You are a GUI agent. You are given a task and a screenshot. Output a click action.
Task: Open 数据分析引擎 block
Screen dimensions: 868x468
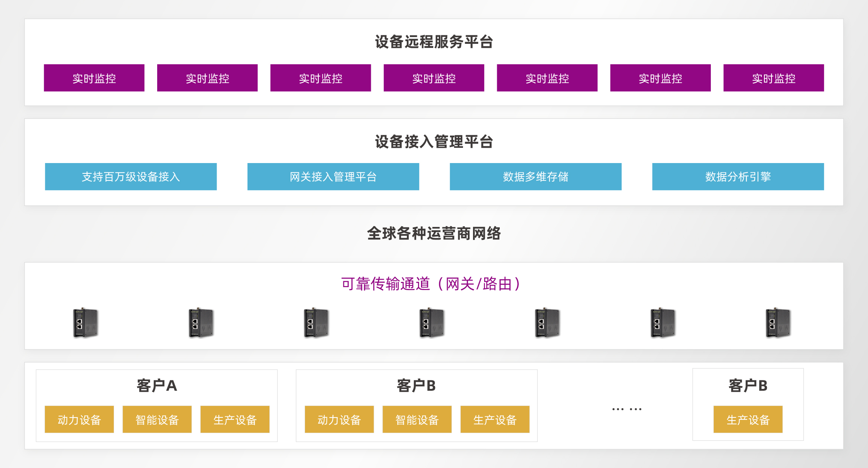[738, 177]
